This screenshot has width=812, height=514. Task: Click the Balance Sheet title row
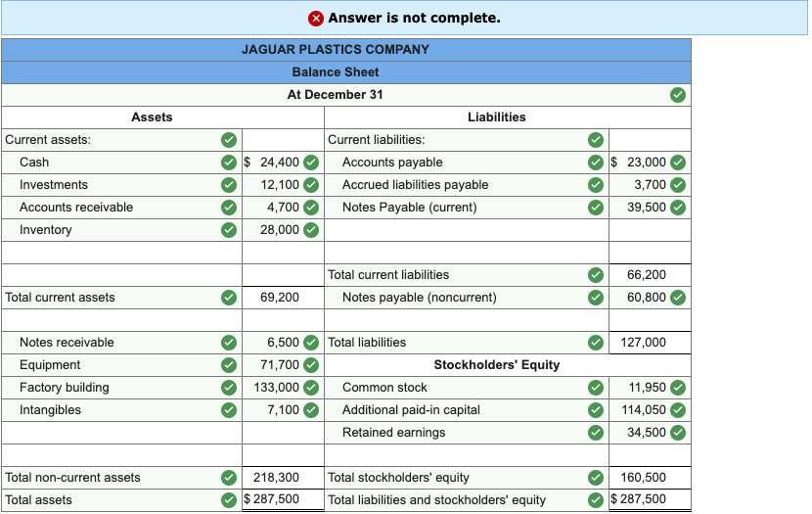tap(346, 72)
